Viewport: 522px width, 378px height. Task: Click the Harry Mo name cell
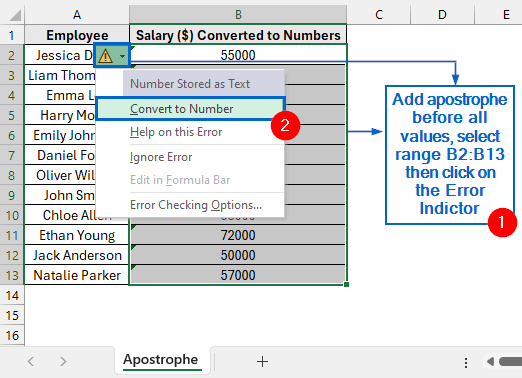pyautogui.click(x=60, y=115)
